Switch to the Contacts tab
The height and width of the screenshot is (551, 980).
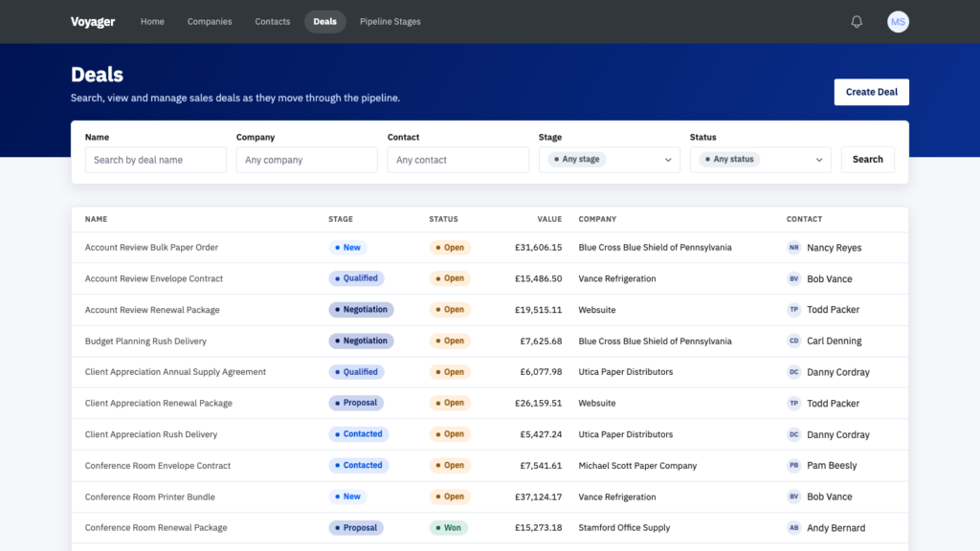273,22
